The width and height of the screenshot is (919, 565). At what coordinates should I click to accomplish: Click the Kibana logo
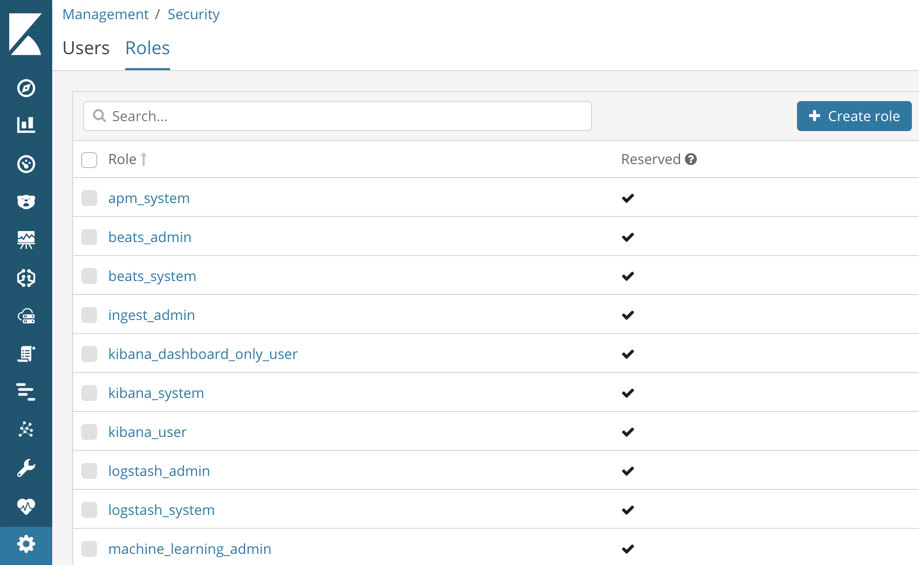click(x=26, y=33)
